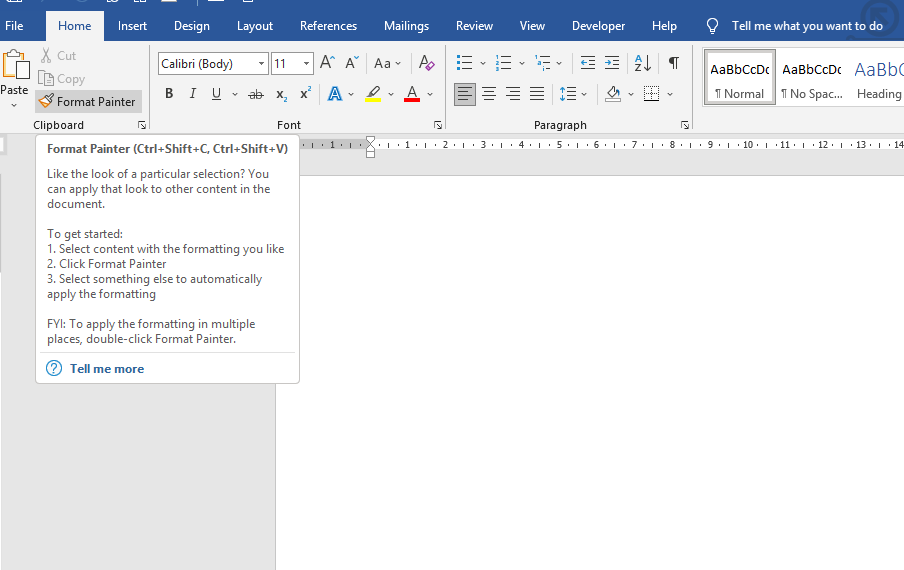
Task: Align text right
Action: tap(513, 94)
